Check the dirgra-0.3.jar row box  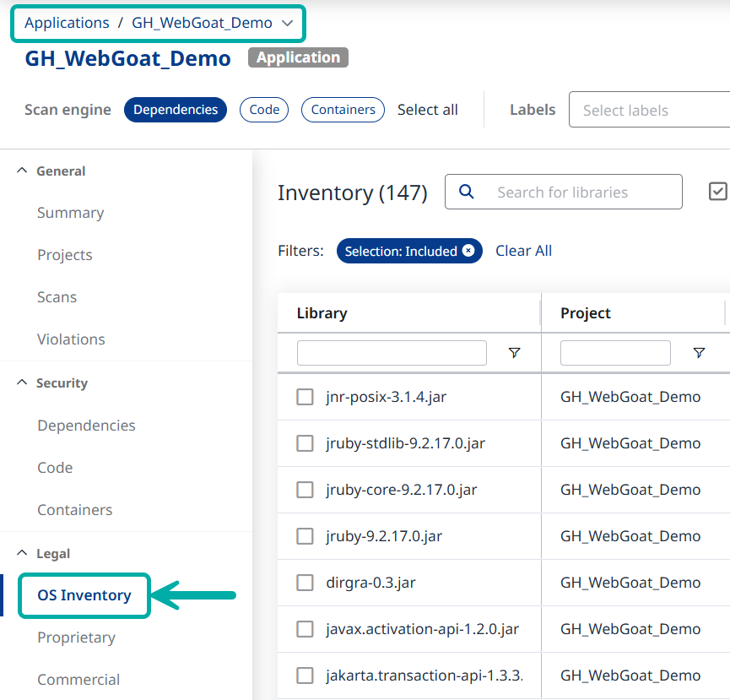[306, 583]
